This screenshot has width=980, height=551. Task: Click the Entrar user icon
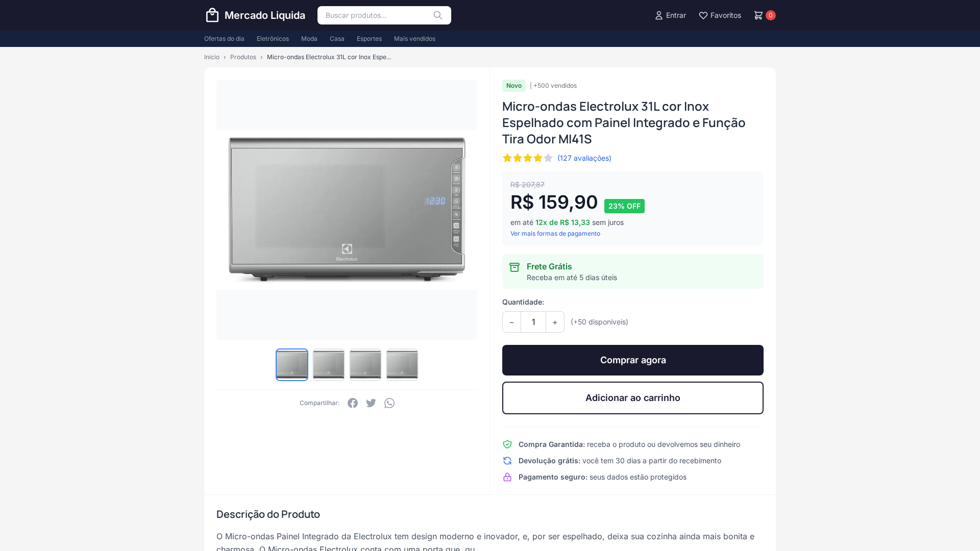click(659, 15)
